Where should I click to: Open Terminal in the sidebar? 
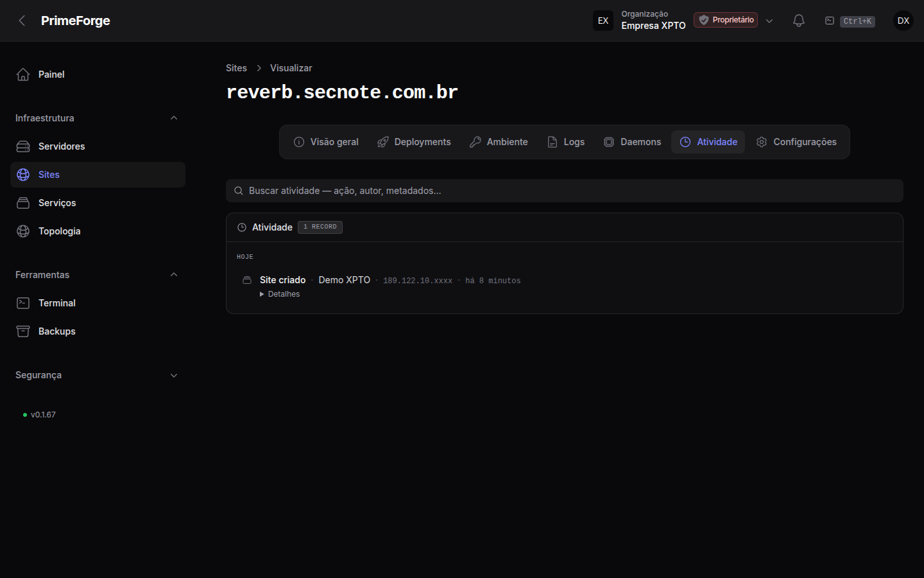click(x=98, y=303)
